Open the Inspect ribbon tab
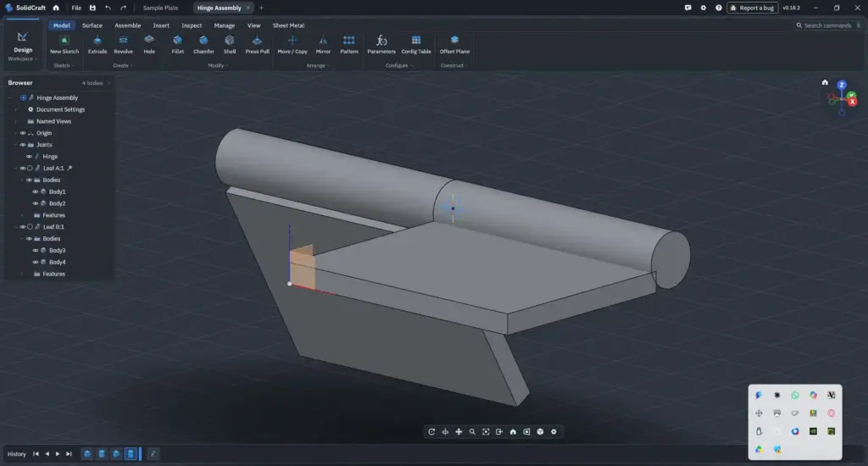 point(192,25)
